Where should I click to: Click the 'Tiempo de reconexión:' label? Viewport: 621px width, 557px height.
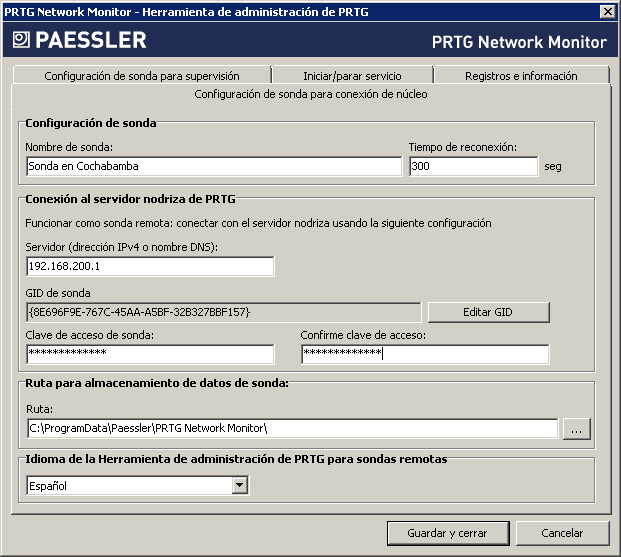[463, 147]
